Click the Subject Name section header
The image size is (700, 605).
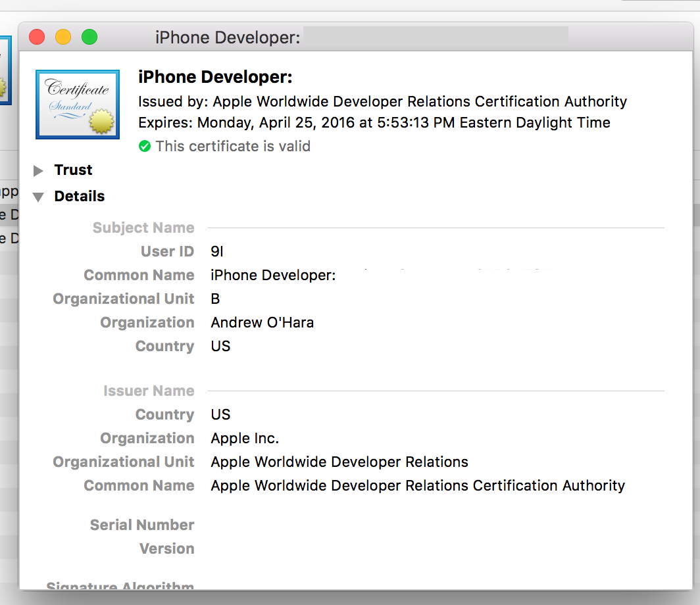click(x=143, y=228)
